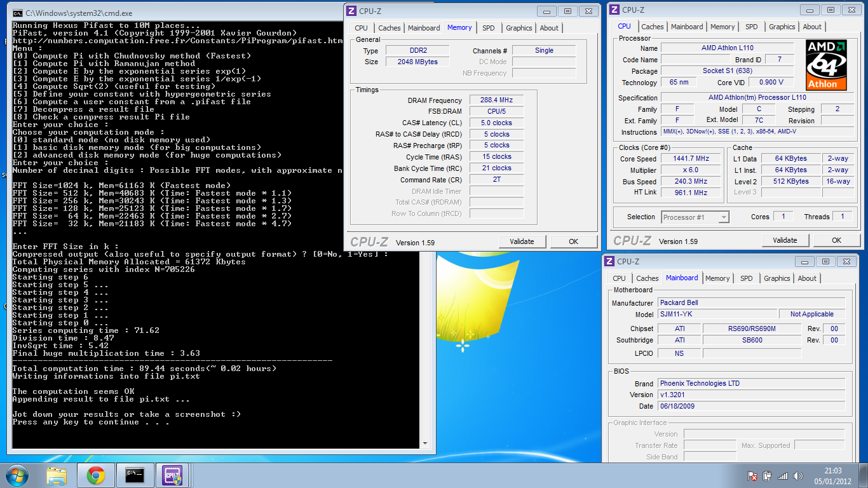Select Caches tab in the top-right CPU-Z window
This screenshot has height=488, width=868.
pyautogui.click(x=653, y=27)
